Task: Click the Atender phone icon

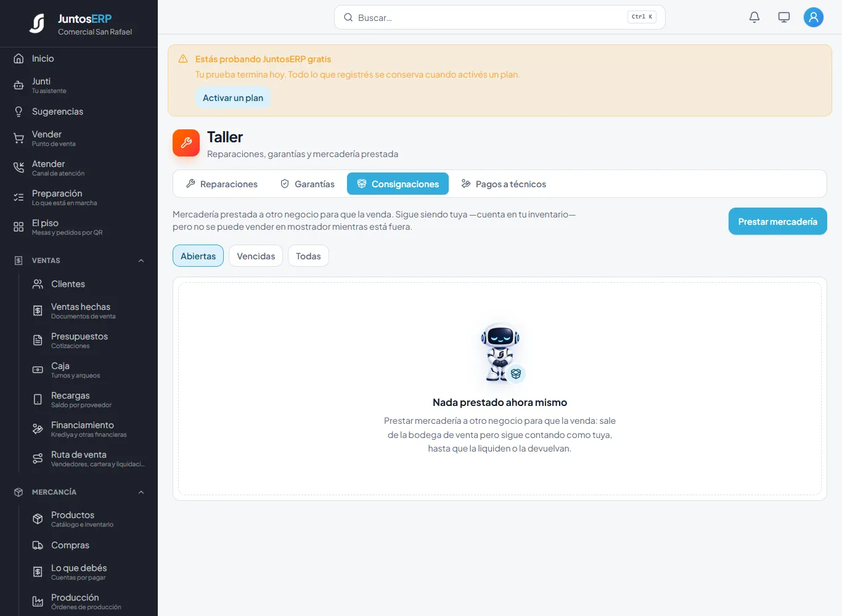Action: point(18,168)
